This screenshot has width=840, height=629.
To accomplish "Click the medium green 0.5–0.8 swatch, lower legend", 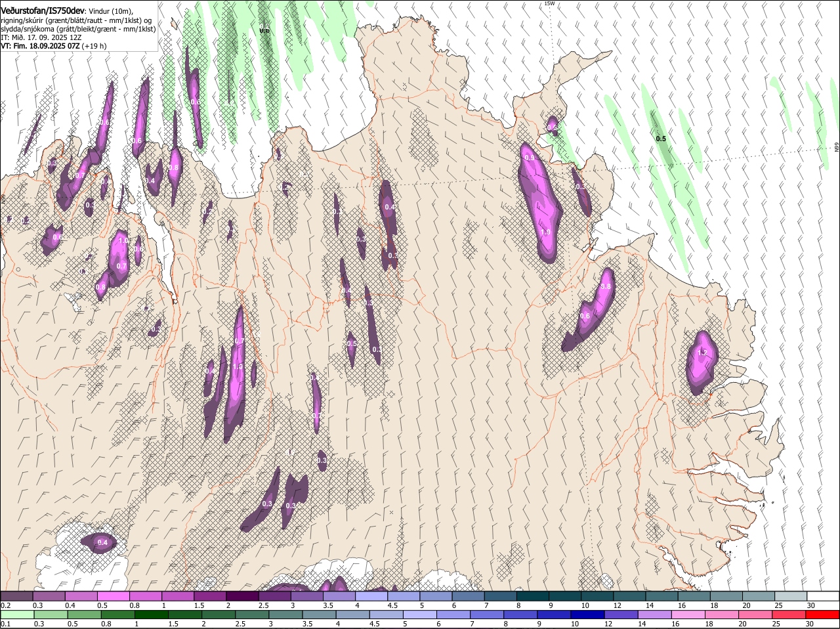I will [x=85, y=615].
